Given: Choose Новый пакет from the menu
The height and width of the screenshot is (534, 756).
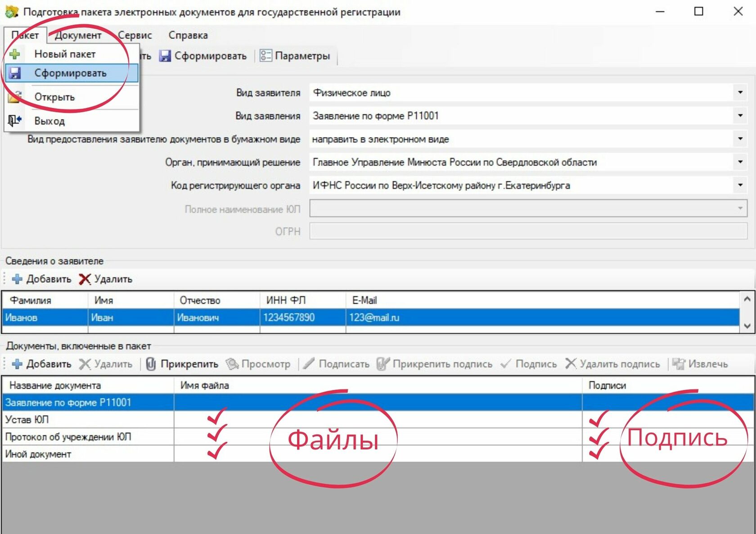Looking at the screenshot, I should point(65,54).
